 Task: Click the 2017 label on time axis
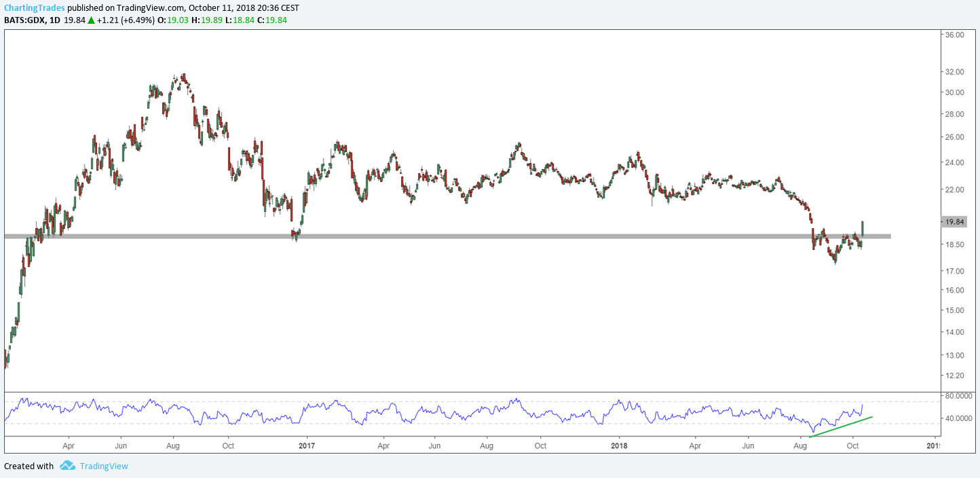tap(307, 446)
